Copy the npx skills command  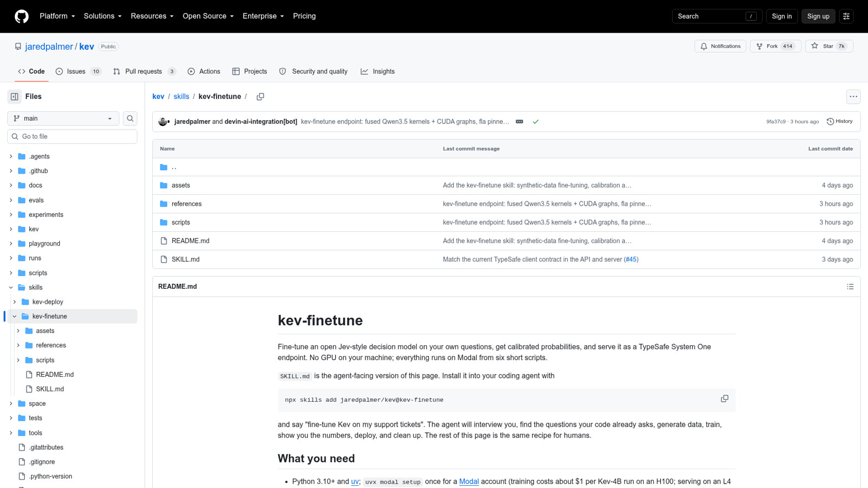tap(724, 399)
